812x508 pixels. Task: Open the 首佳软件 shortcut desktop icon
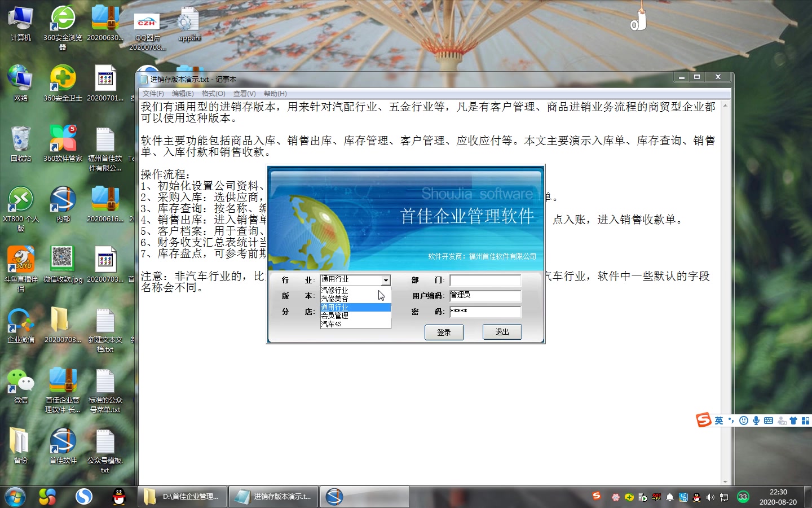click(63, 446)
